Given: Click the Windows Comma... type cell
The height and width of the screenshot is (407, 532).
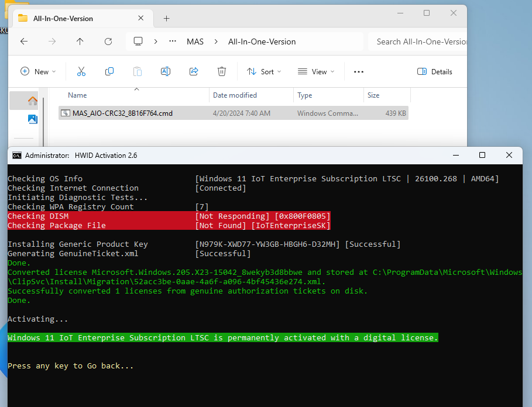Looking at the screenshot, I should [328, 113].
